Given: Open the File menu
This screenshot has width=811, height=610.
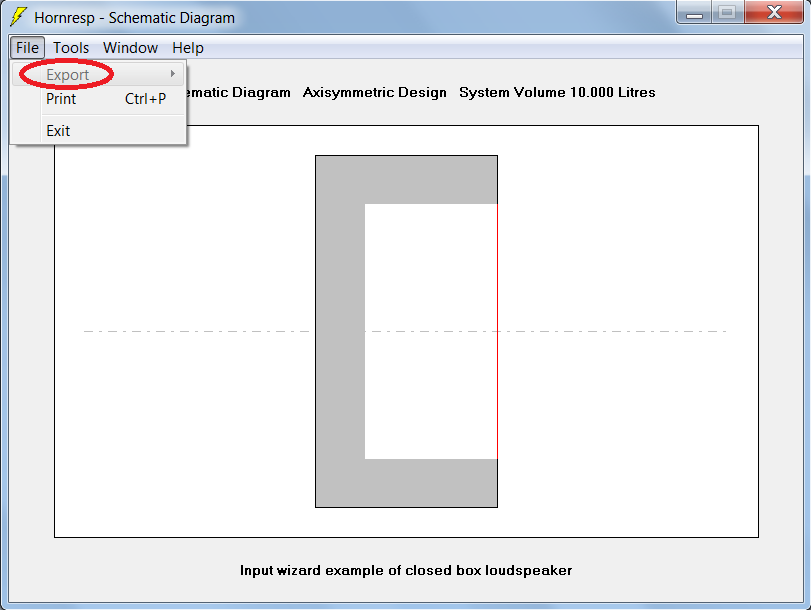Looking at the screenshot, I should point(27,48).
